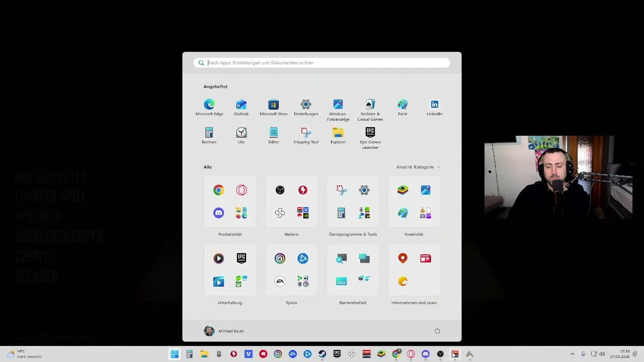Click the Windows Start button on taskbar

point(175,354)
